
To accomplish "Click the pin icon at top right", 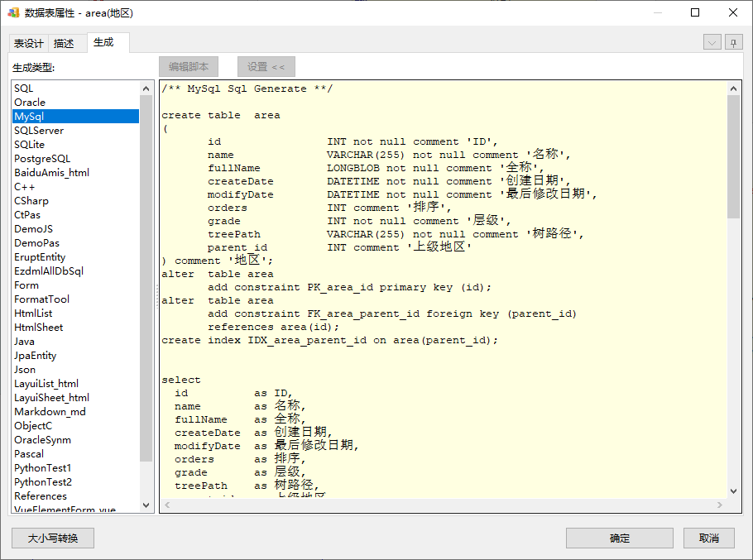I will [733, 43].
